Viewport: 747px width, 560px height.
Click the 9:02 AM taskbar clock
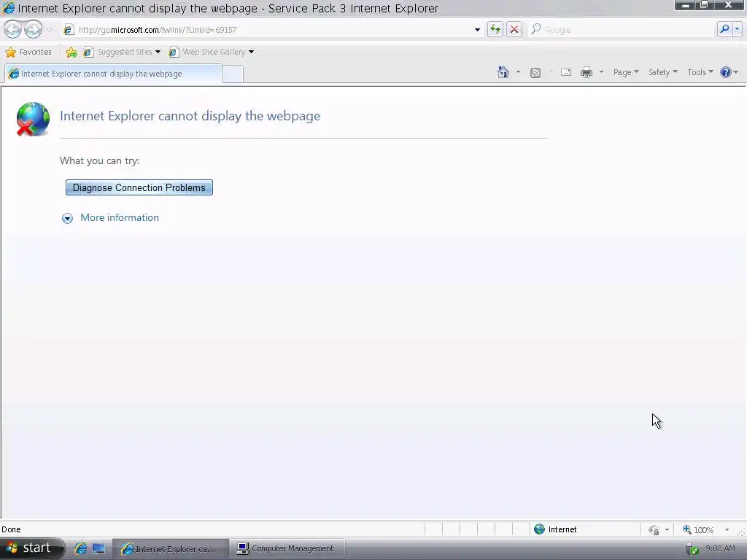click(720, 548)
